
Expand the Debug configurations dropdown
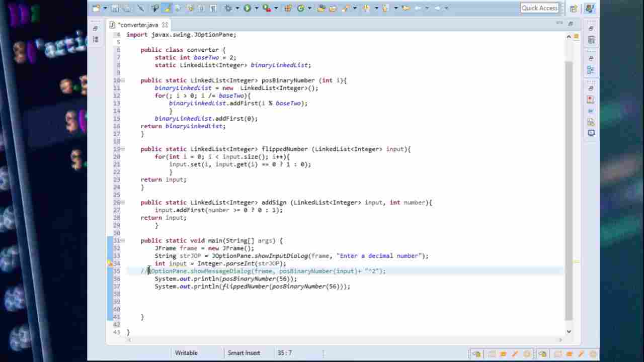(x=237, y=8)
